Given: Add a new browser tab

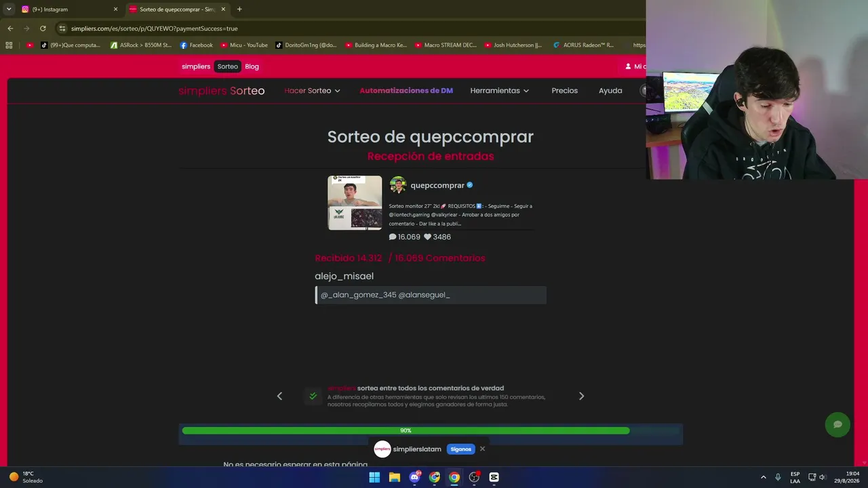Looking at the screenshot, I should [x=239, y=9].
